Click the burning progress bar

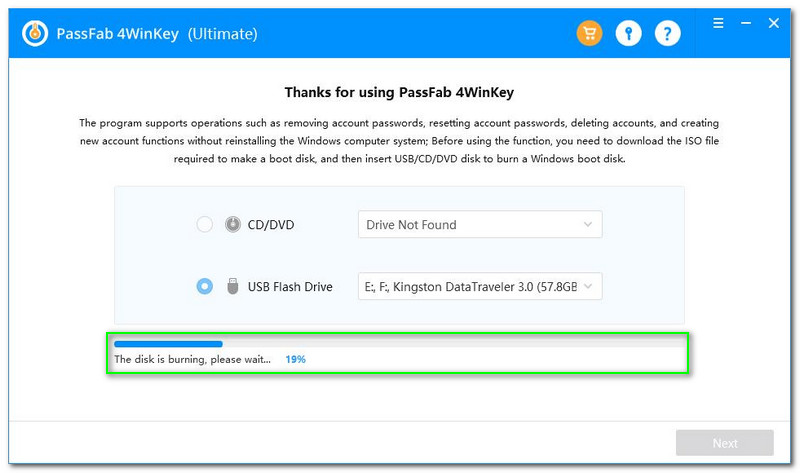tap(399, 344)
